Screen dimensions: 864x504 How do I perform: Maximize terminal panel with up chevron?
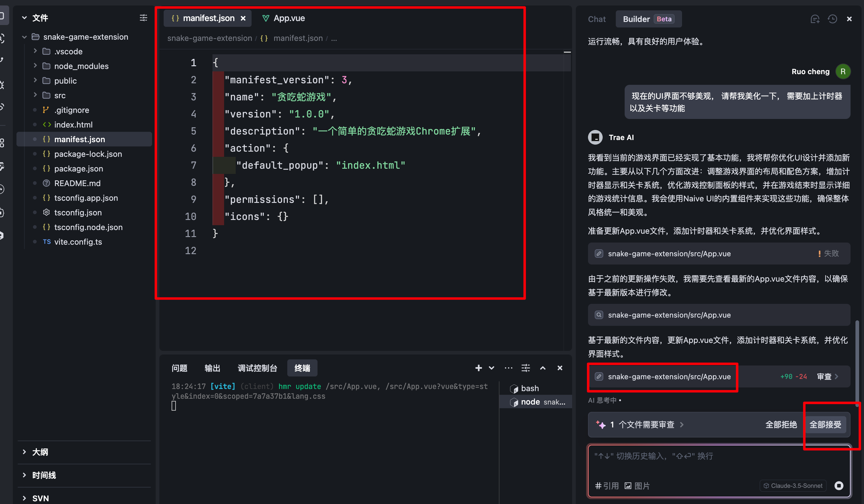pyautogui.click(x=543, y=368)
